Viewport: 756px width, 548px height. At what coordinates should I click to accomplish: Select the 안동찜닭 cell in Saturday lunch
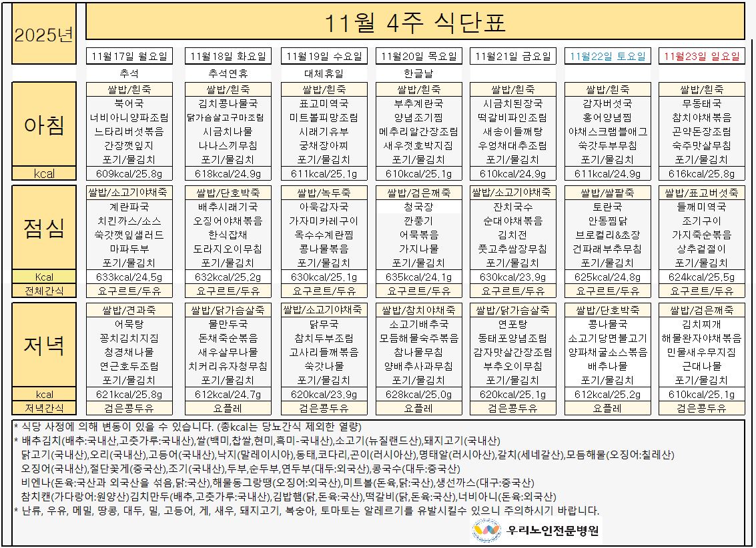pos(608,221)
